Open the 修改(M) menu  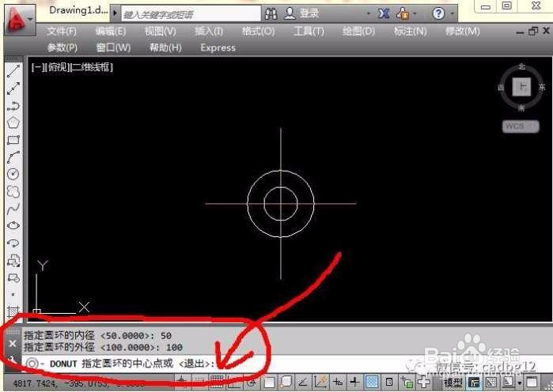462,32
